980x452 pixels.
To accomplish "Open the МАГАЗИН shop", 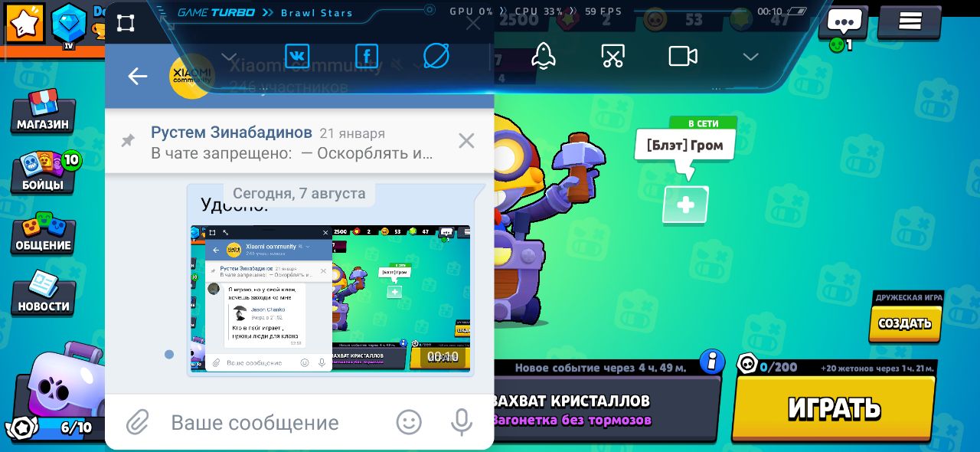I will click(x=43, y=112).
